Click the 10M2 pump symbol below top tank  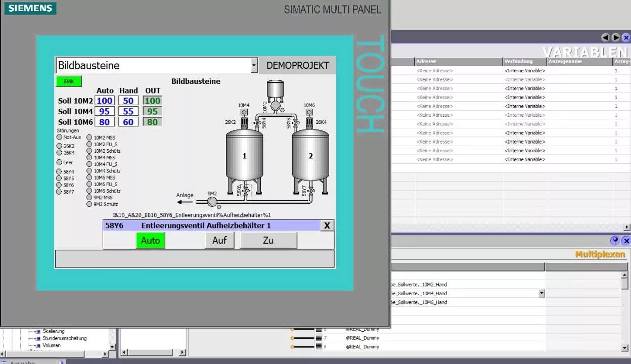coord(276,106)
